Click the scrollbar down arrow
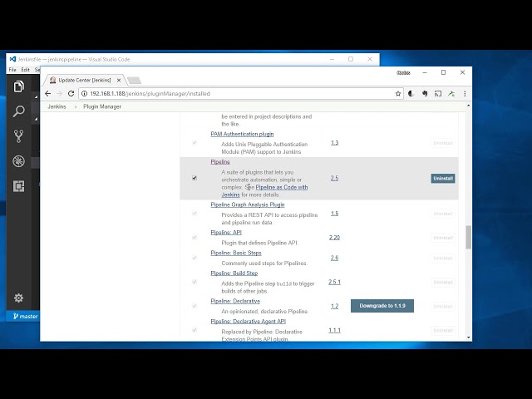Screen dimensions: 532x399 (x=468, y=337)
